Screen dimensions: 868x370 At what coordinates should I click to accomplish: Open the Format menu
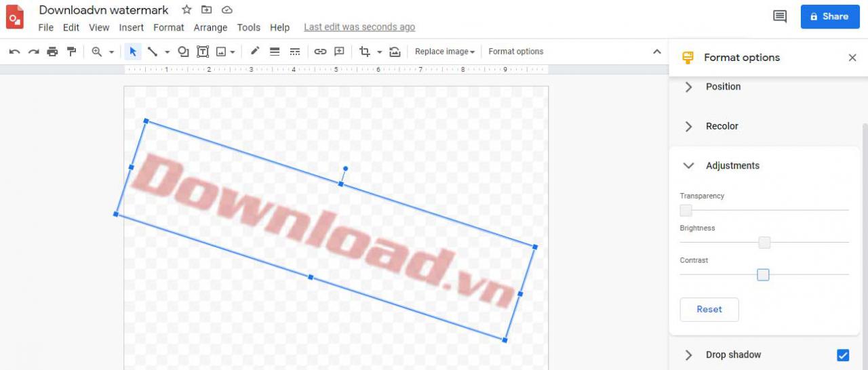[169, 28]
